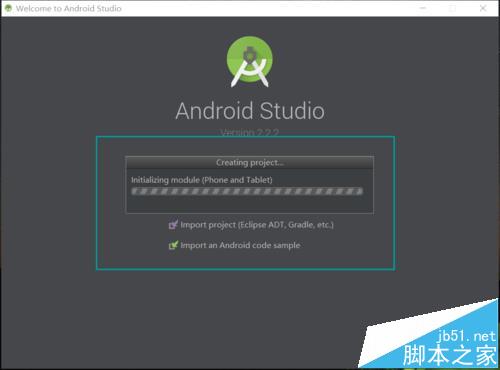Viewport: 500px width, 370px height.
Task: Click the 'Android Studio' heading text
Action: coord(250,111)
